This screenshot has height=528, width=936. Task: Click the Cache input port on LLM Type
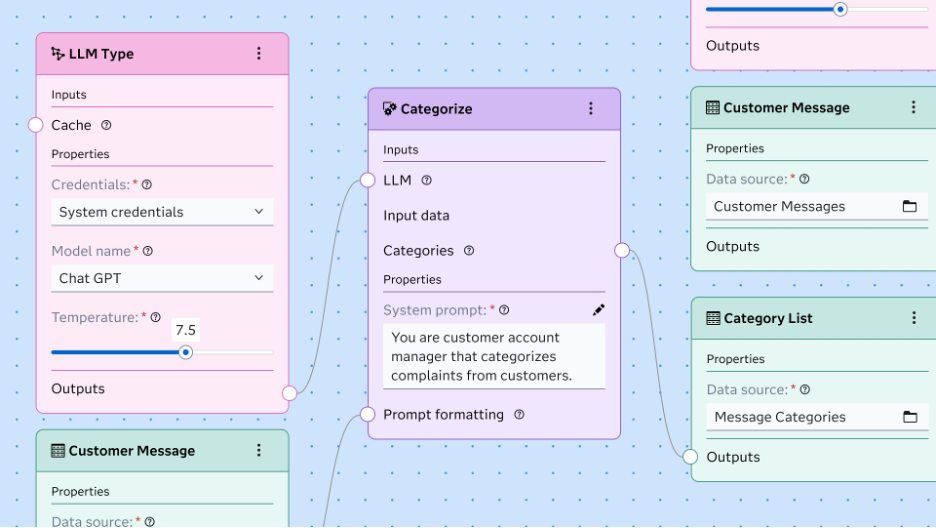36,125
